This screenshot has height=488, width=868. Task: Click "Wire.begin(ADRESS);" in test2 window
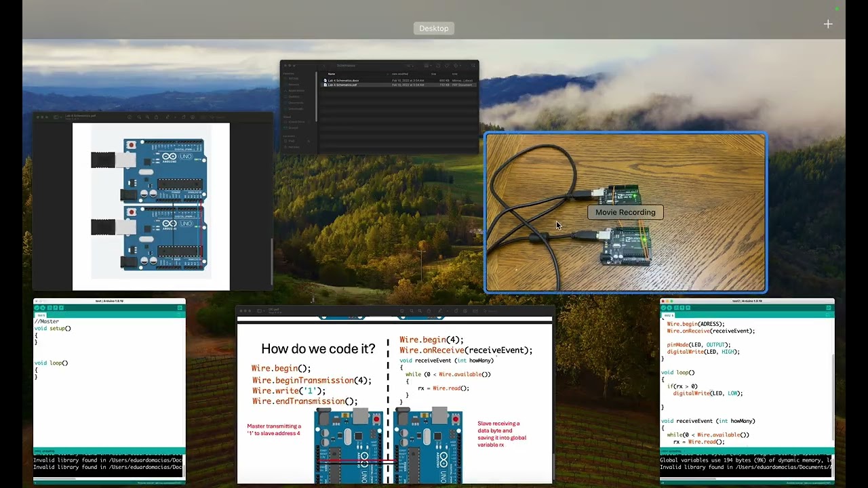pyautogui.click(x=696, y=324)
